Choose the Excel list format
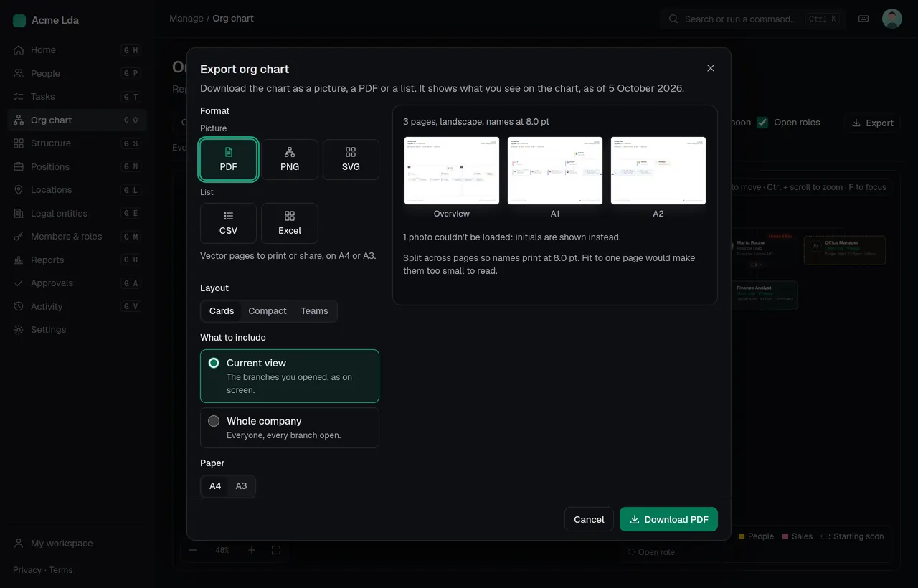This screenshot has width=918, height=588. pos(290,223)
